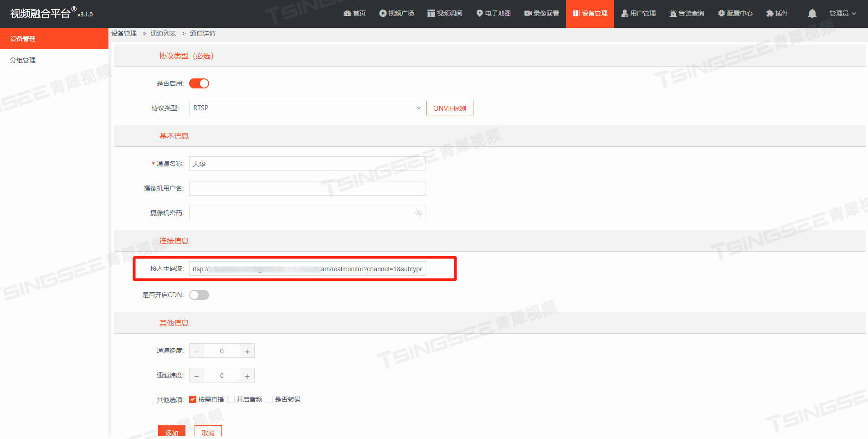Screen dimensions: 868x439
Task: Open 配置中心 navigation entry
Action: (735, 13)
